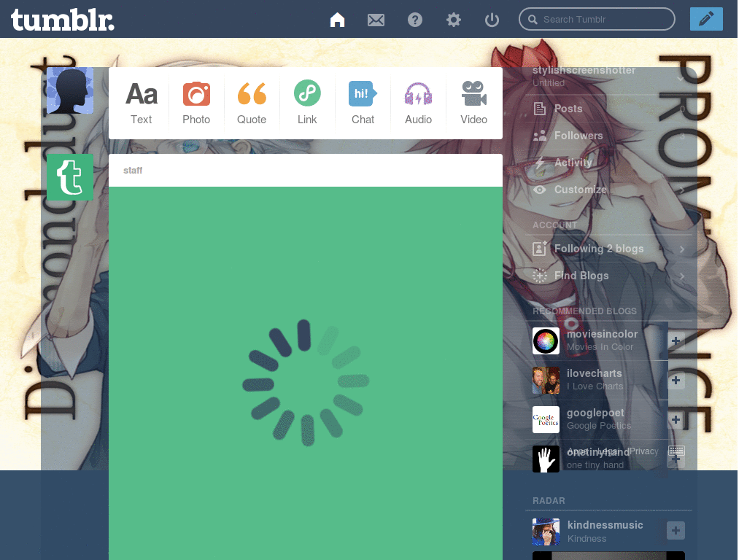This screenshot has height=560, width=747.
Task: Click the Posts document icon
Action: (539, 109)
